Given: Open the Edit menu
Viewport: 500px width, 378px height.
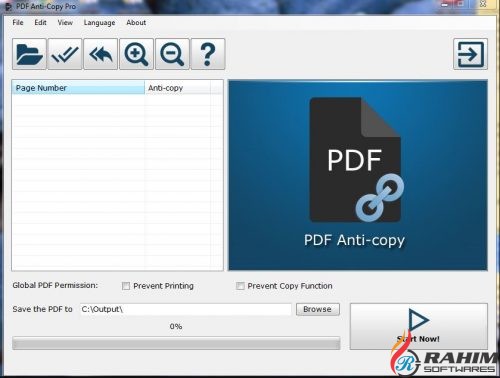Looking at the screenshot, I should click(x=40, y=22).
